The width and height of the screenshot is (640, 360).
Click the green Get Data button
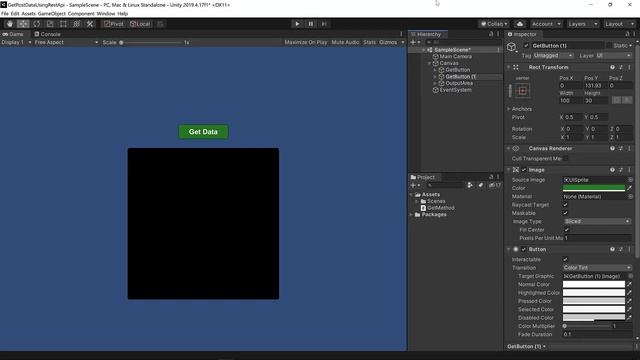(x=203, y=132)
